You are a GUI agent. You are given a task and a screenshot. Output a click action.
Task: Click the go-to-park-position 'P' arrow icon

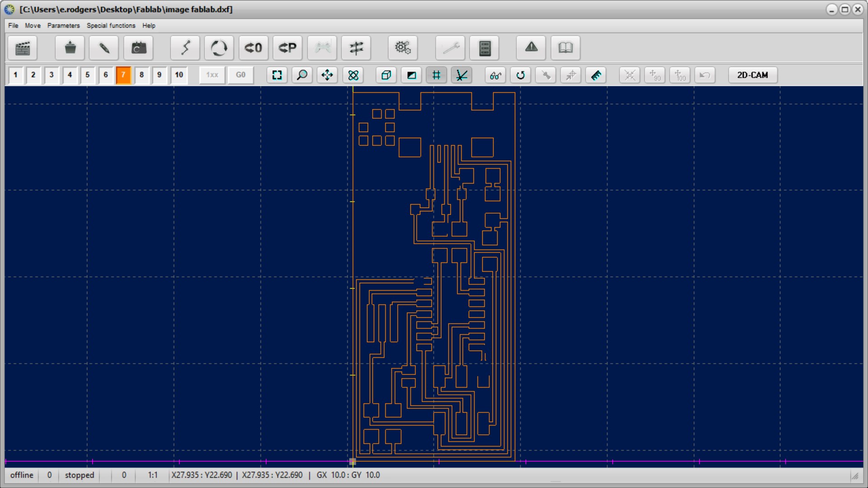click(x=288, y=48)
